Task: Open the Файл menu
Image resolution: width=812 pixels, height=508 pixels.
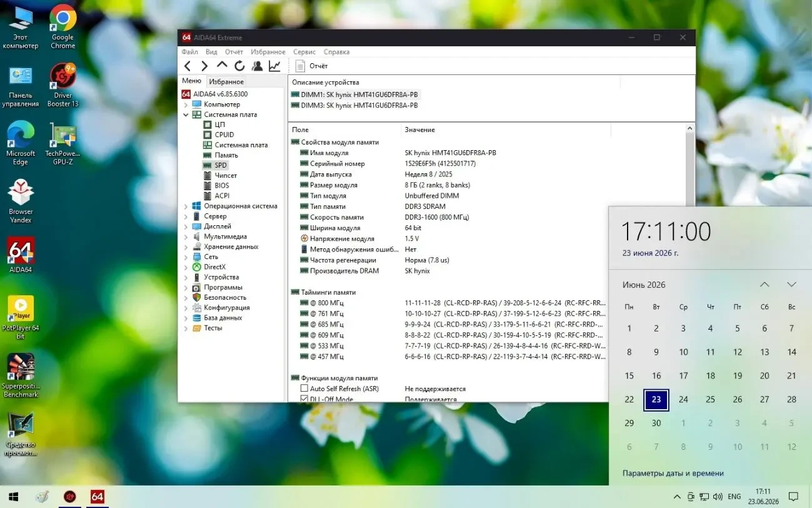Action: [190, 52]
